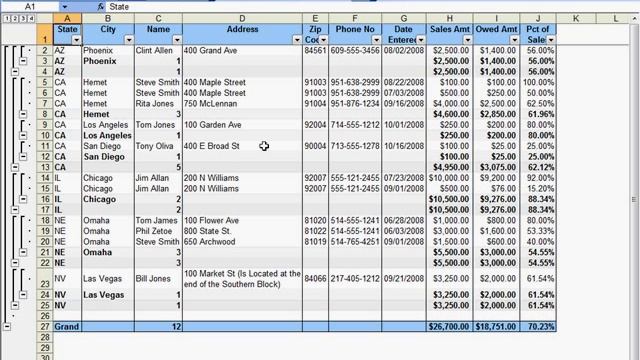This screenshot has width=640, height=360.
Task: Select zip code 84561 cell
Action: point(315,51)
